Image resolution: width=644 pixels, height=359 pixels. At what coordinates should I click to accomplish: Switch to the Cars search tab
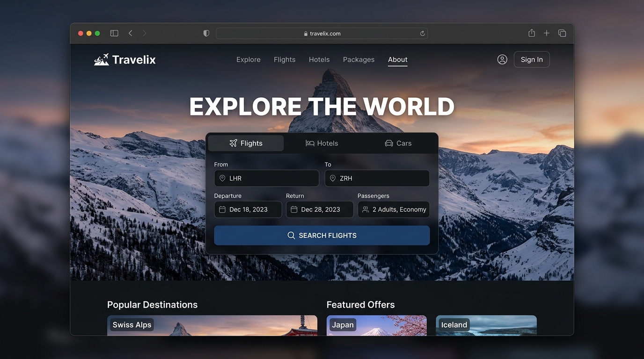coord(398,143)
